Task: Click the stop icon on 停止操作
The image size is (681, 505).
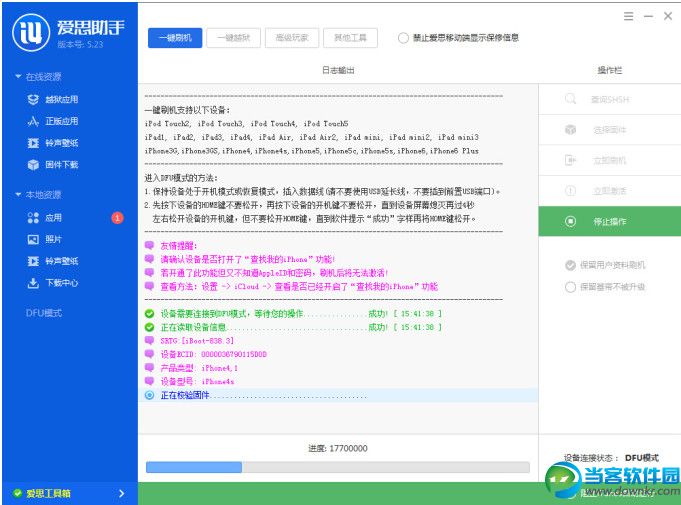Action: click(570, 221)
